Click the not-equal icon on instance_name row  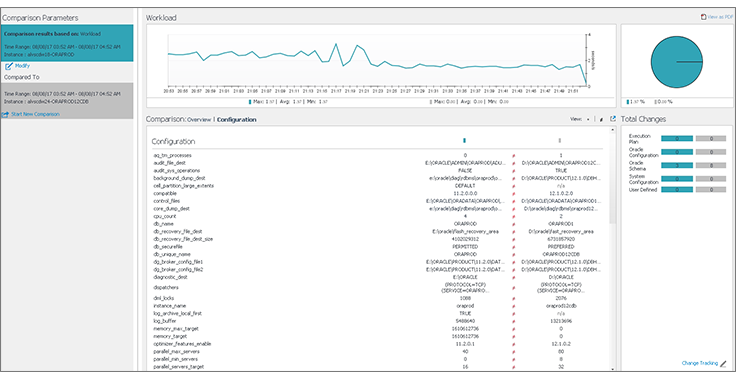tap(513, 306)
